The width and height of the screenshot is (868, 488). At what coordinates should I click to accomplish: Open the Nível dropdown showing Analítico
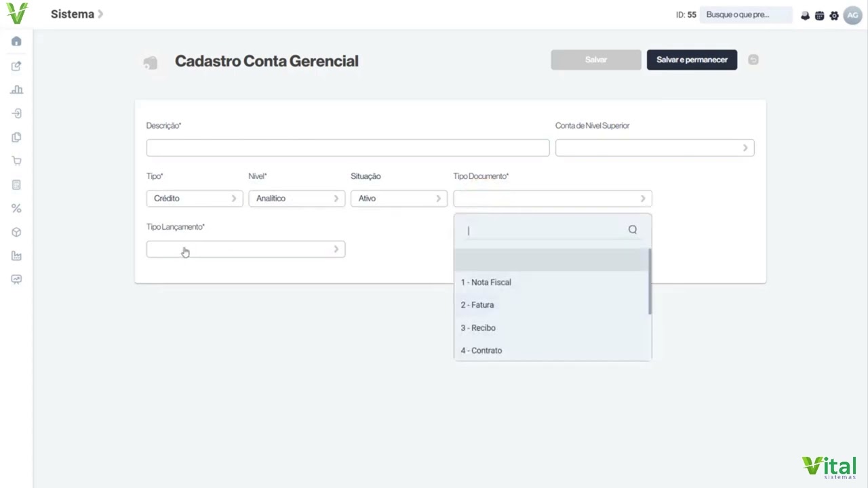pyautogui.click(x=296, y=199)
